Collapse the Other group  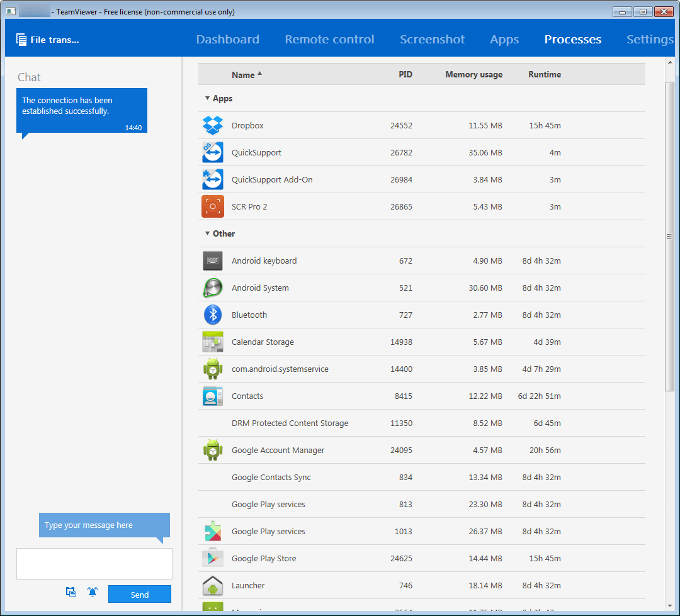click(x=207, y=233)
